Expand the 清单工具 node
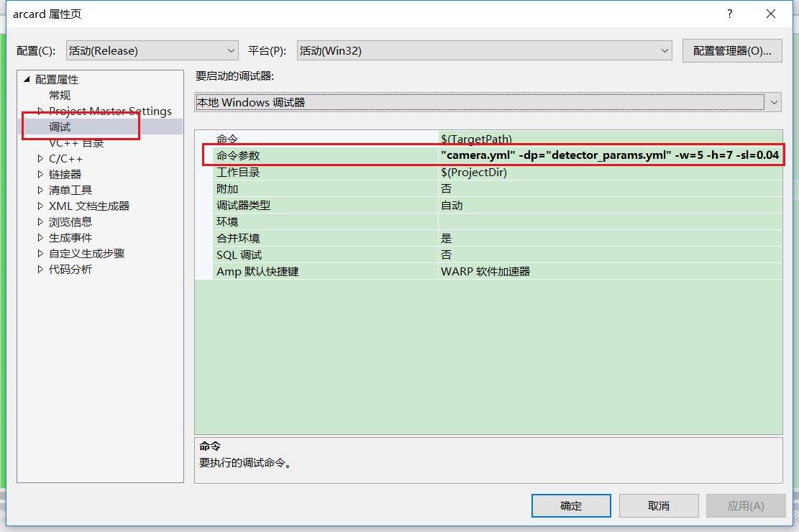The height and width of the screenshot is (532, 799). (x=42, y=190)
